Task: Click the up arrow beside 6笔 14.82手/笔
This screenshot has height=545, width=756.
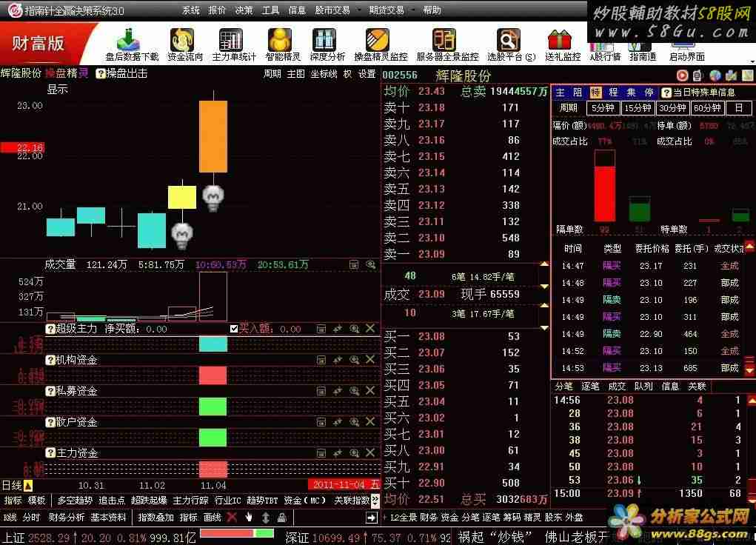Action: [544, 264]
